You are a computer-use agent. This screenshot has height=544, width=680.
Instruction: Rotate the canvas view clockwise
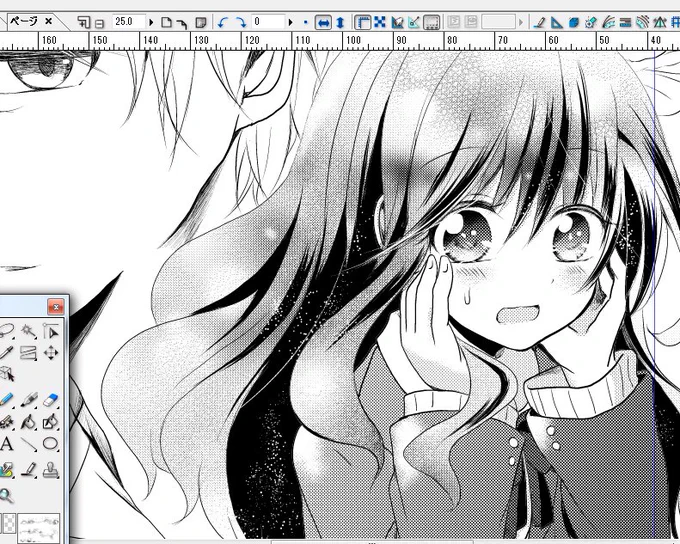coord(241,22)
